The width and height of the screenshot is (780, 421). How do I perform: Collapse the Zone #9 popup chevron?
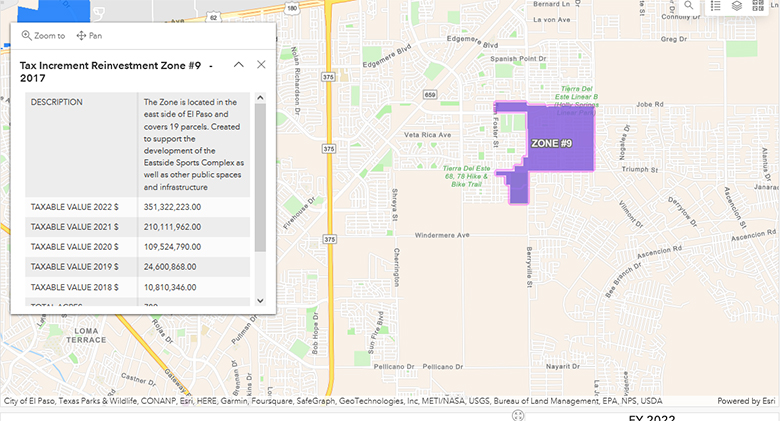[238, 64]
